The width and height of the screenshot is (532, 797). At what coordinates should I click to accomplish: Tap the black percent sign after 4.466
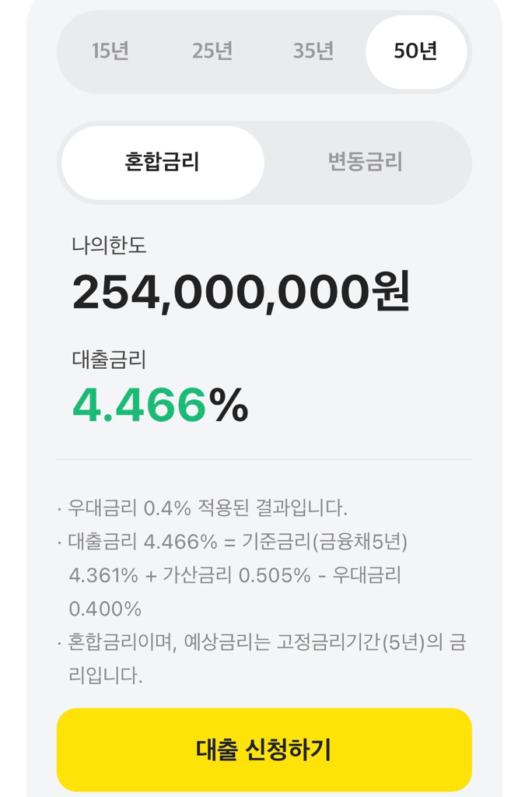pyautogui.click(x=229, y=405)
